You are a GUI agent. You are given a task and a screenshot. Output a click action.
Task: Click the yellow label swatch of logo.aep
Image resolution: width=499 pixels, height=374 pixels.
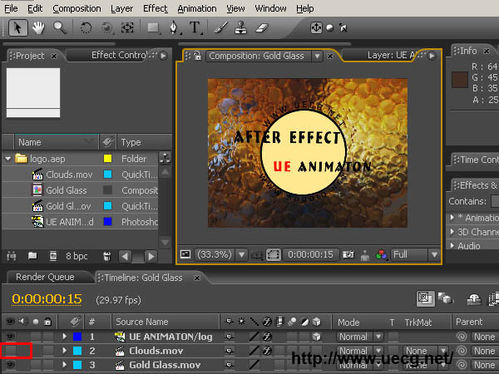pos(107,159)
